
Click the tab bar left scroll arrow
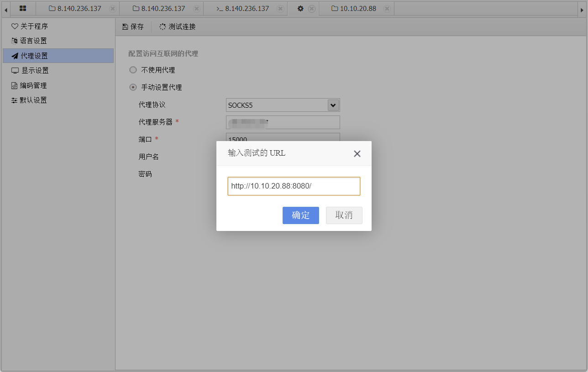click(5, 9)
